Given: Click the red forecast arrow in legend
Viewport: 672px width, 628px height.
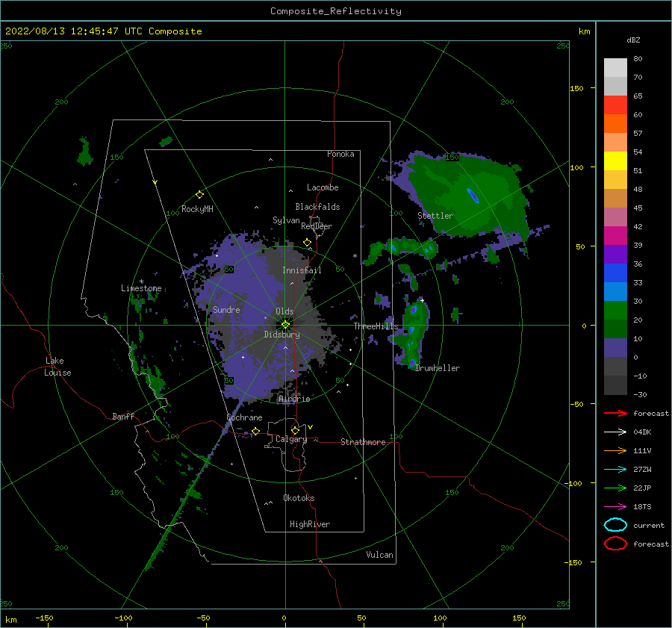Looking at the screenshot, I should tap(615, 413).
